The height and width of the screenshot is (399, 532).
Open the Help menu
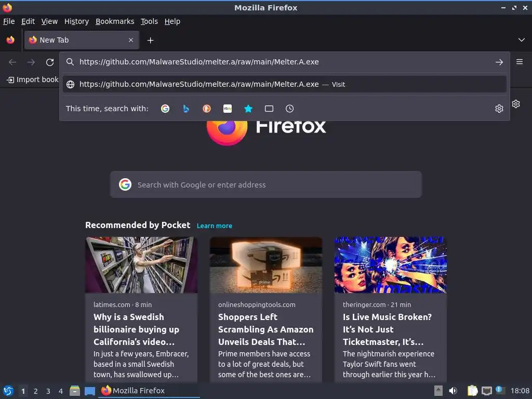tap(172, 21)
